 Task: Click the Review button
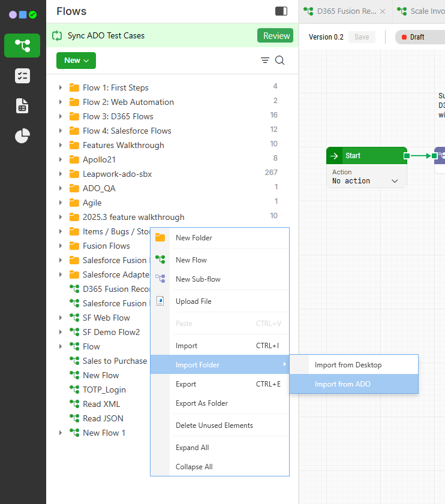[276, 36]
